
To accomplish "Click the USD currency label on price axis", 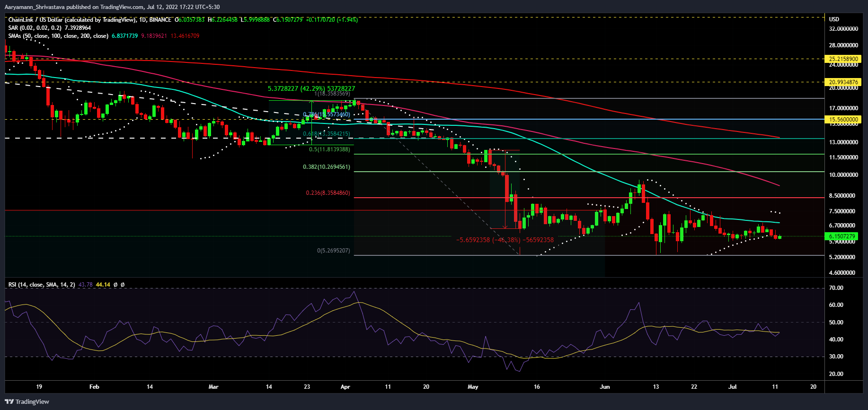I will coord(834,19).
